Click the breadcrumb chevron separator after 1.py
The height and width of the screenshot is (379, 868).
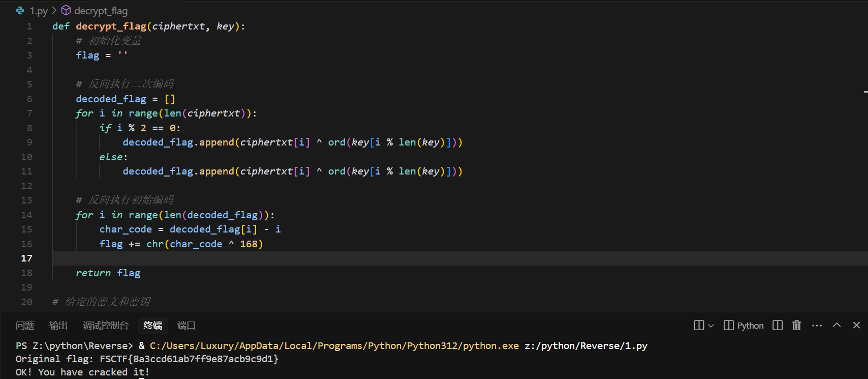pos(54,11)
